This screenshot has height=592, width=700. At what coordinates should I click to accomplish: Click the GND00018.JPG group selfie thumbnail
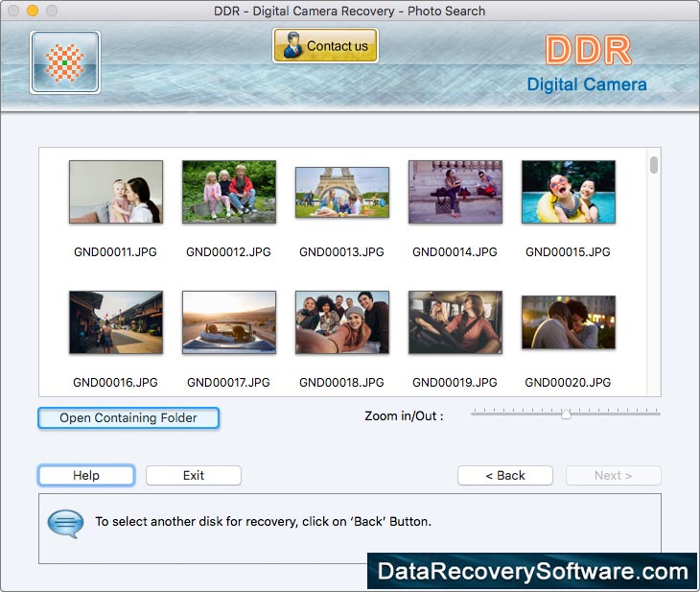click(x=342, y=322)
